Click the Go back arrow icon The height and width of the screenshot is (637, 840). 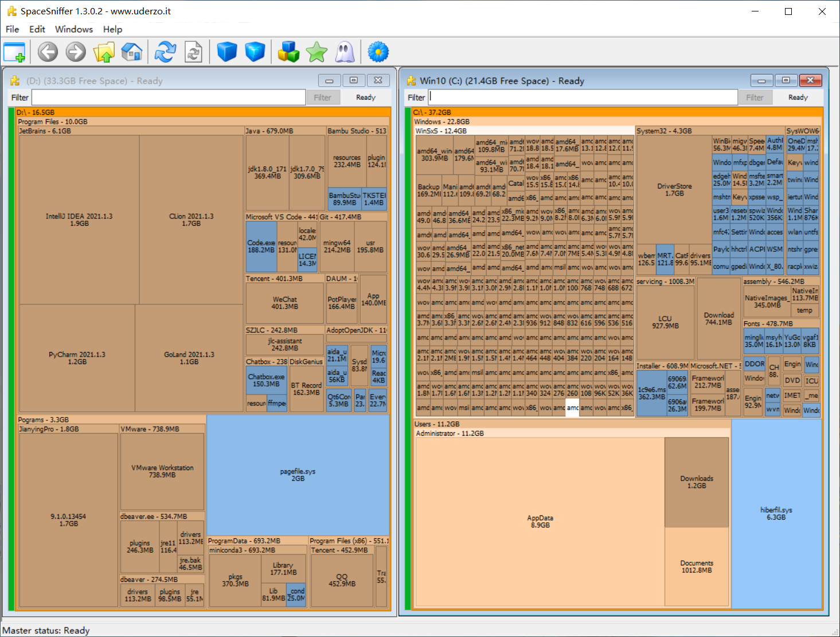[48, 52]
